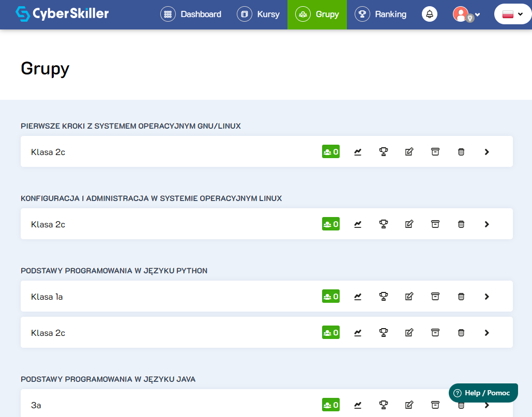Edit Klasa 2c in the GNU/Linux course
Image resolution: width=532 pixels, height=417 pixels.
coord(409,152)
